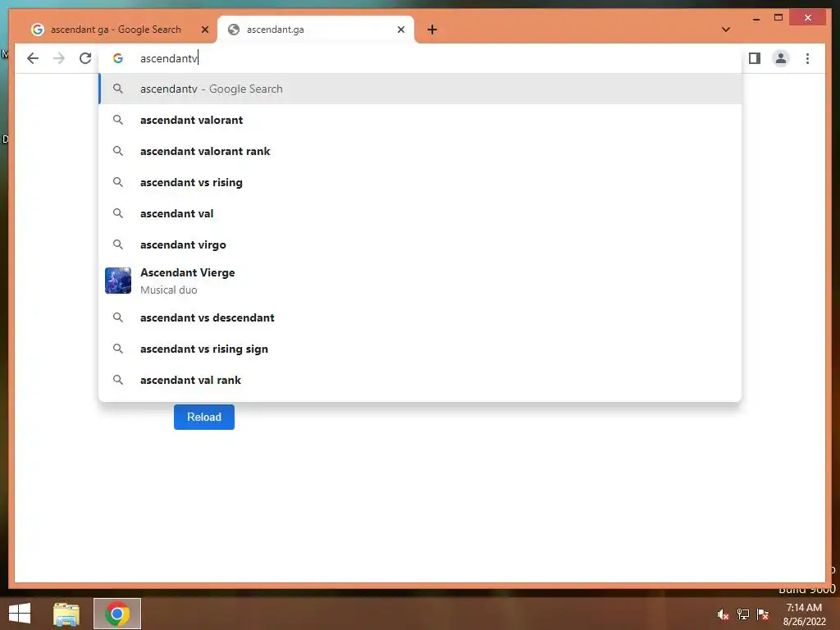Click the Google icon in the address bar
The width and height of the screenshot is (840, 630).
(118, 58)
